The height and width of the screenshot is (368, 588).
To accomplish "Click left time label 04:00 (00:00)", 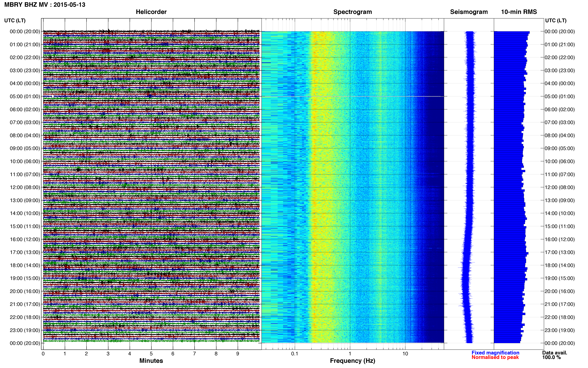I will click(25, 83).
